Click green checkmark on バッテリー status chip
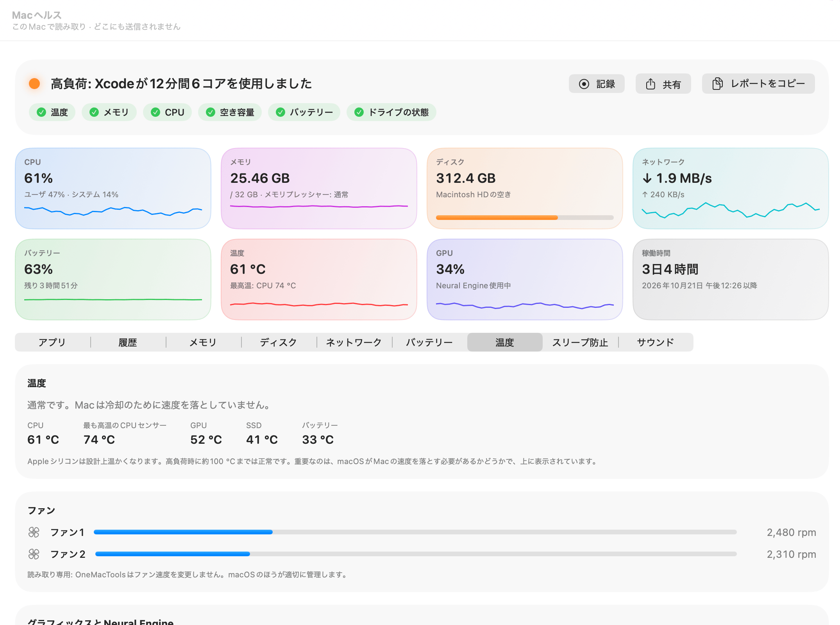This screenshot has height=625, width=840. coord(281,112)
